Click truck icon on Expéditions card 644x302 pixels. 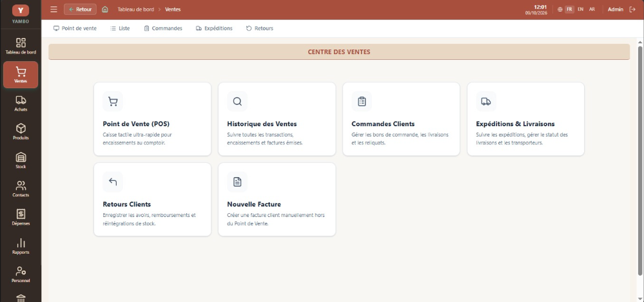coord(486,101)
